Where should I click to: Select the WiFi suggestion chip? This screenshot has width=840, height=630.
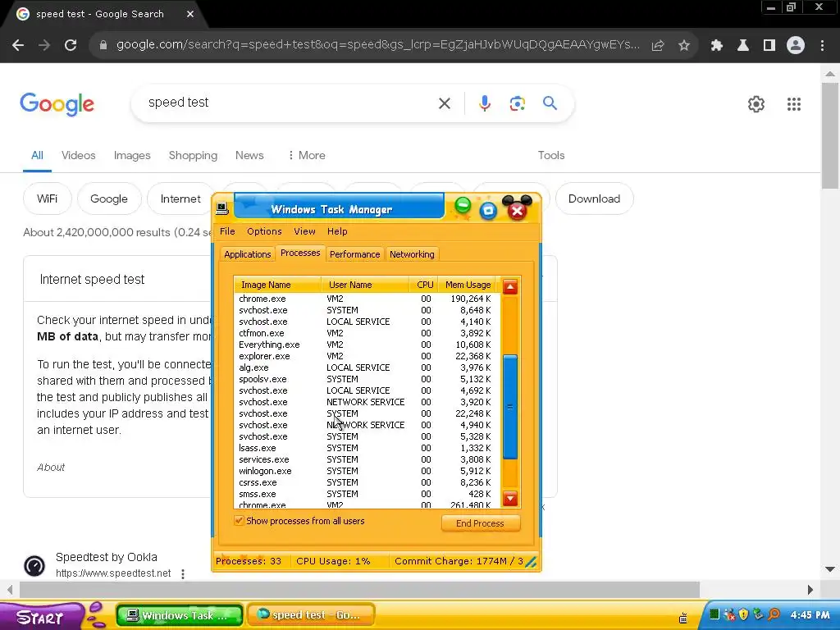[47, 199]
